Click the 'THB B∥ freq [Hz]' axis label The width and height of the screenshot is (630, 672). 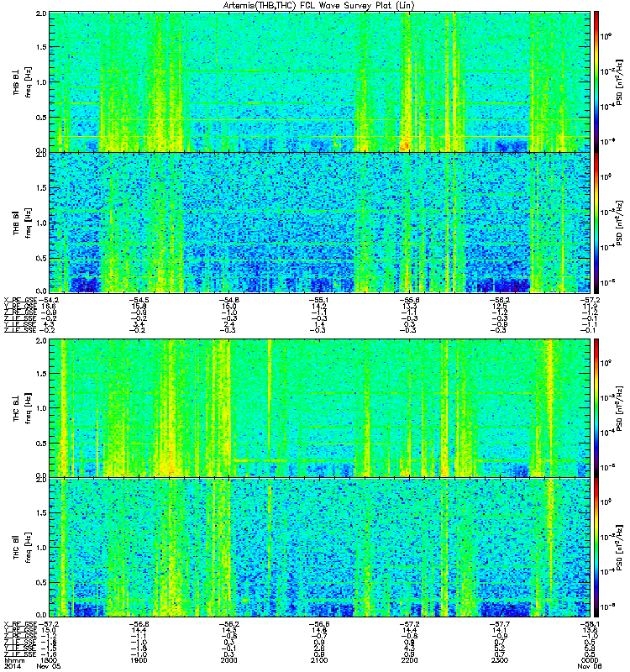(23, 223)
